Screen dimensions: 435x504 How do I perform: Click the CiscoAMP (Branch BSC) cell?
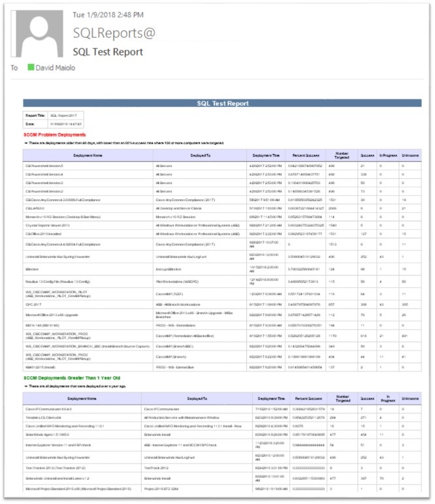(200, 347)
